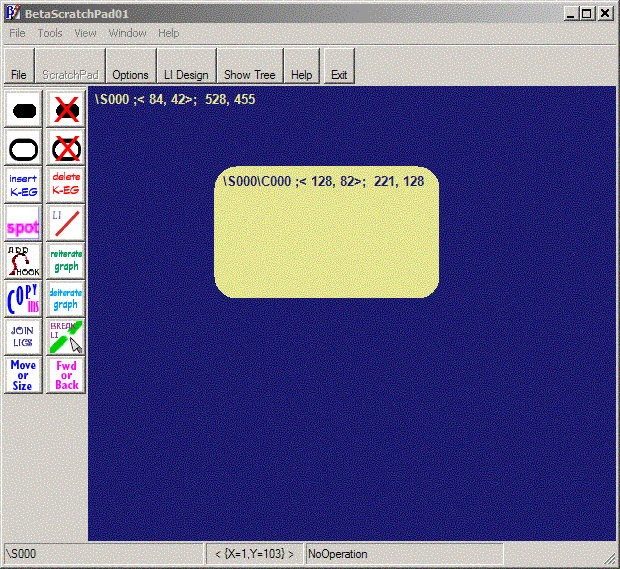This screenshot has height=569, width=620.
Task: Click the Move or Size tool
Action: click(23, 375)
